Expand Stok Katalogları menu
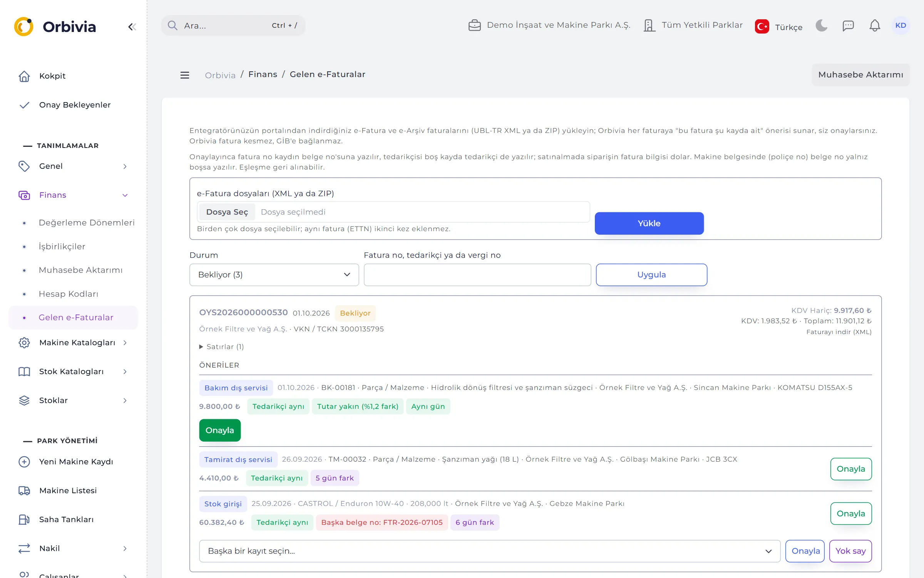The width and height of the screenshot is (924, 578). point(73,371)
